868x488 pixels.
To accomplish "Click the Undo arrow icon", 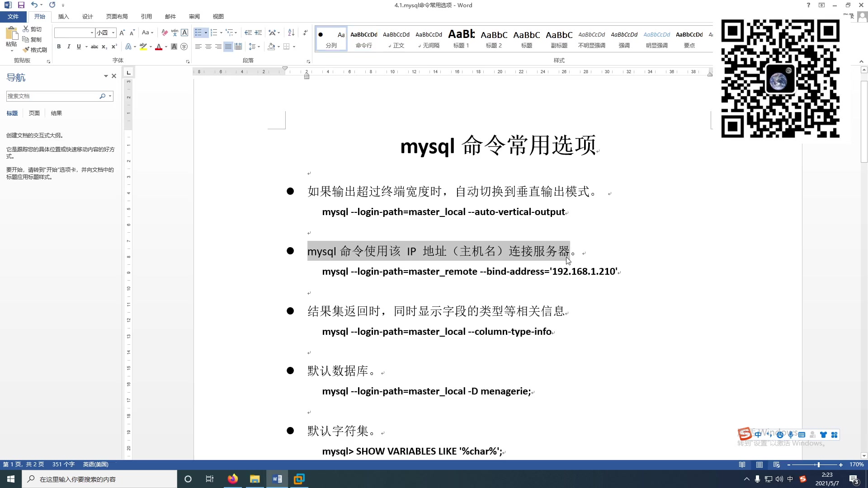I will tap(34, 5).
